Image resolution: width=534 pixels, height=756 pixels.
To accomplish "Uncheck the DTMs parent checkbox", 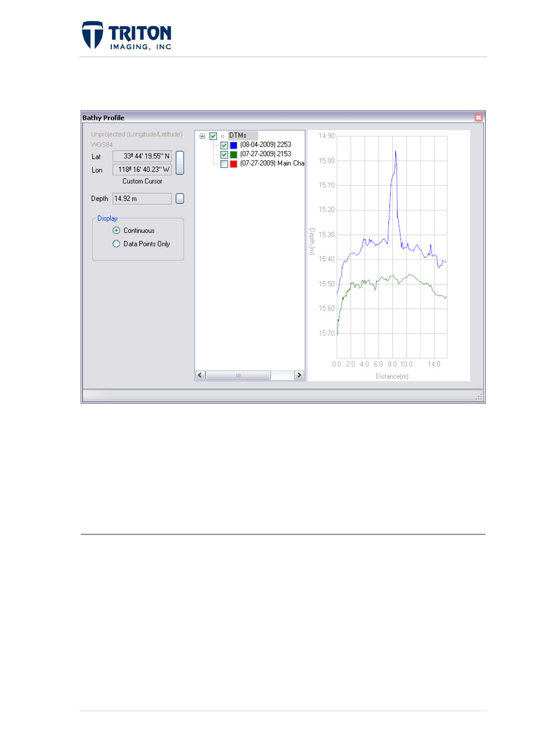I will 213,136.
